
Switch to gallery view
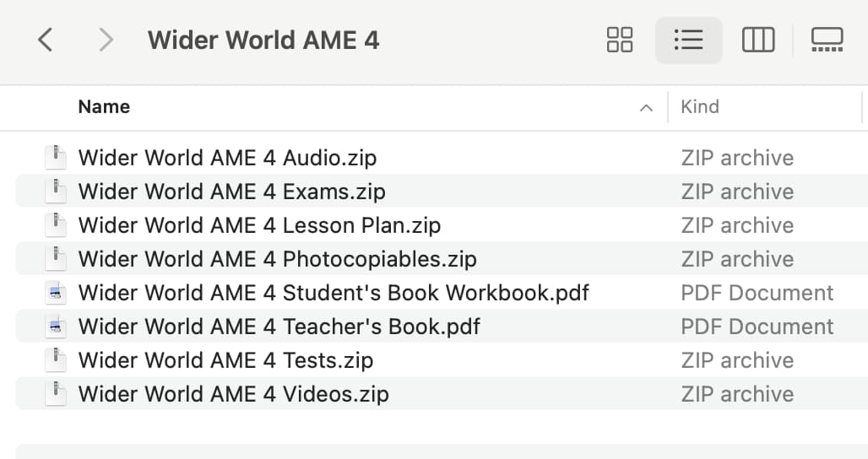coord(827,40)
